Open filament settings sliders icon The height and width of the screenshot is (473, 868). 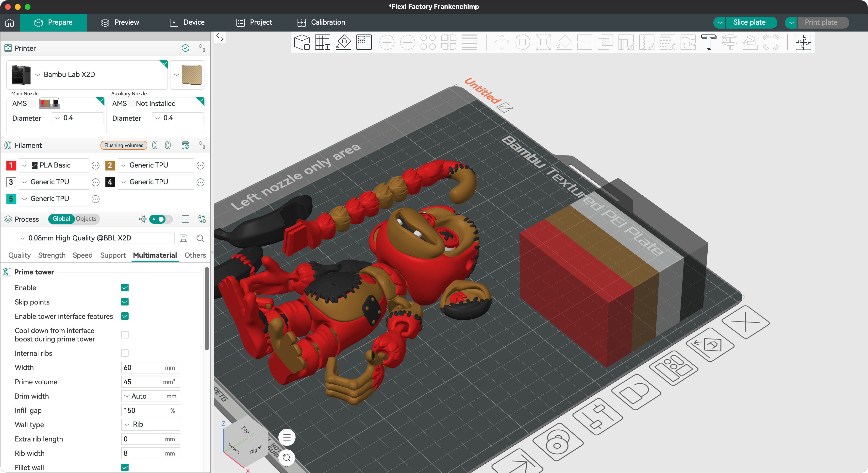(202, 145)
